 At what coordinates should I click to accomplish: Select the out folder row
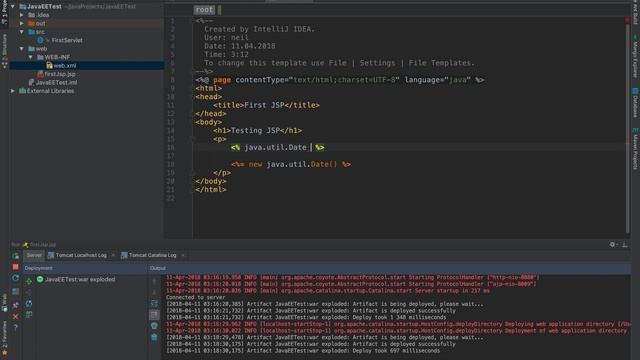pyautogui.click(x=87, y=23)
